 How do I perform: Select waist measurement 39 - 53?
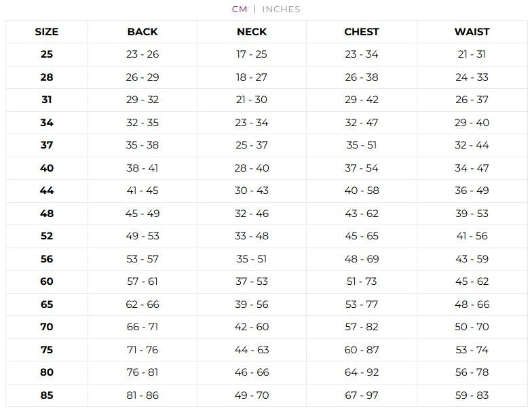[472, 214]
